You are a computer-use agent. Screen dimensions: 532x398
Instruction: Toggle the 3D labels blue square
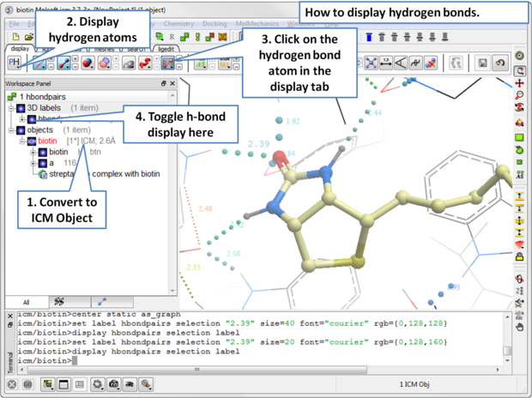click(x=22, y=108)
